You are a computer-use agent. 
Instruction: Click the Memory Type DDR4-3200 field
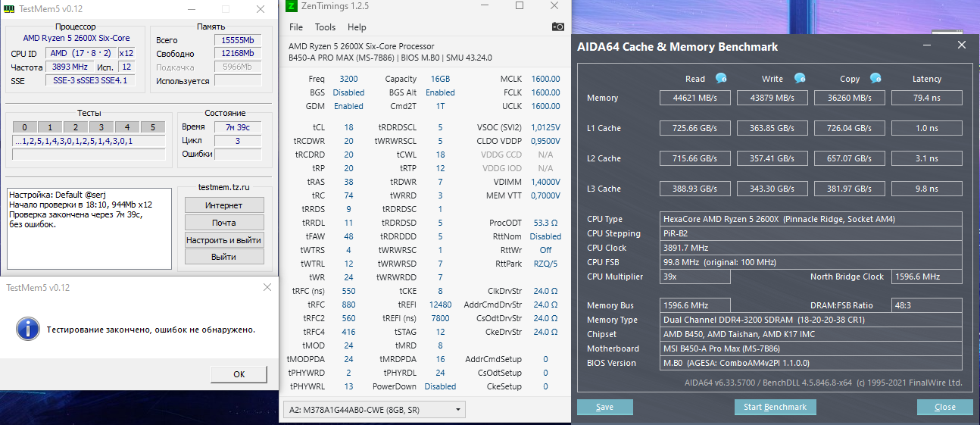tap(811, 320)
